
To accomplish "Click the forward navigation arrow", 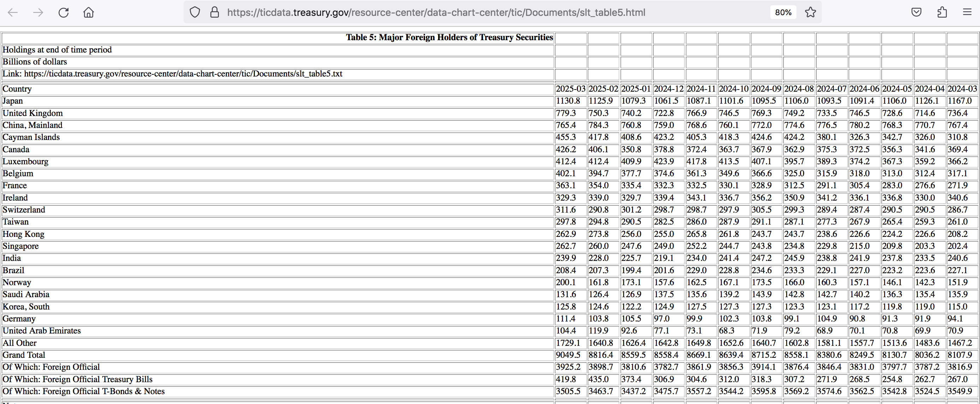I will (x=38, y=13).
